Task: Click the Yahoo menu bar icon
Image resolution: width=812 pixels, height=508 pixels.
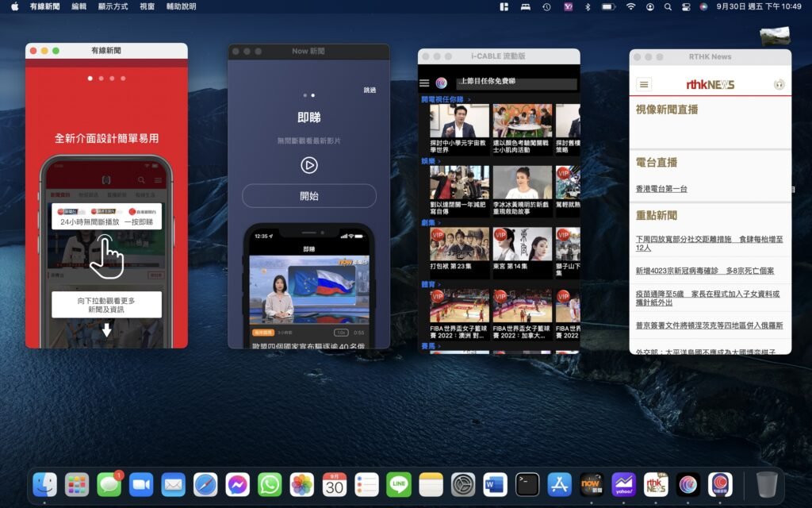Action: 568,6
